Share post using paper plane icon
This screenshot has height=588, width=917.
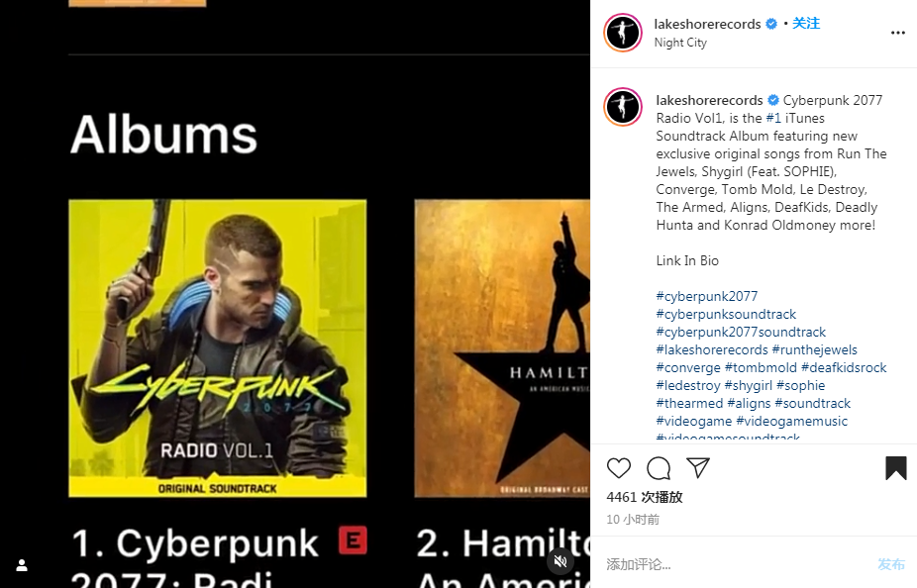(x=698, y=467)
